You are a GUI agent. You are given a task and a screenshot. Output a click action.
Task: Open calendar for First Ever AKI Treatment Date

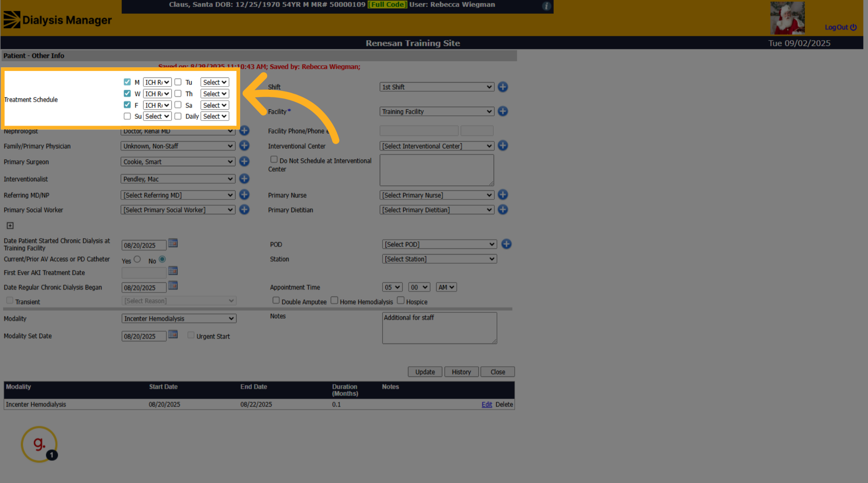point(173,271)
